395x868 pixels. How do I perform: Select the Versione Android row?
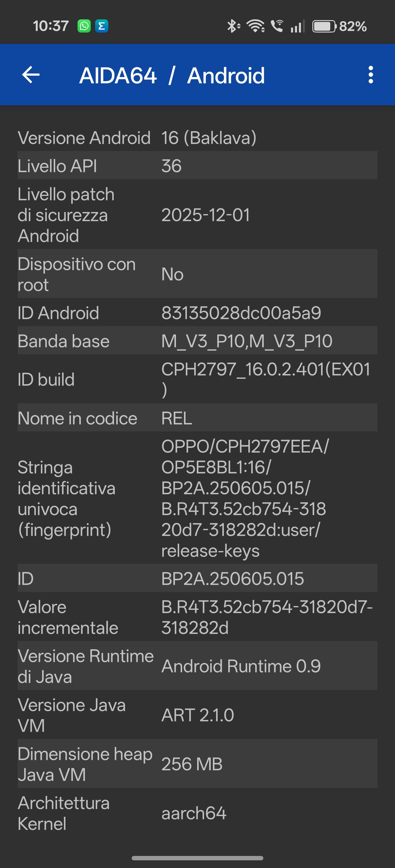click(197, 138)
